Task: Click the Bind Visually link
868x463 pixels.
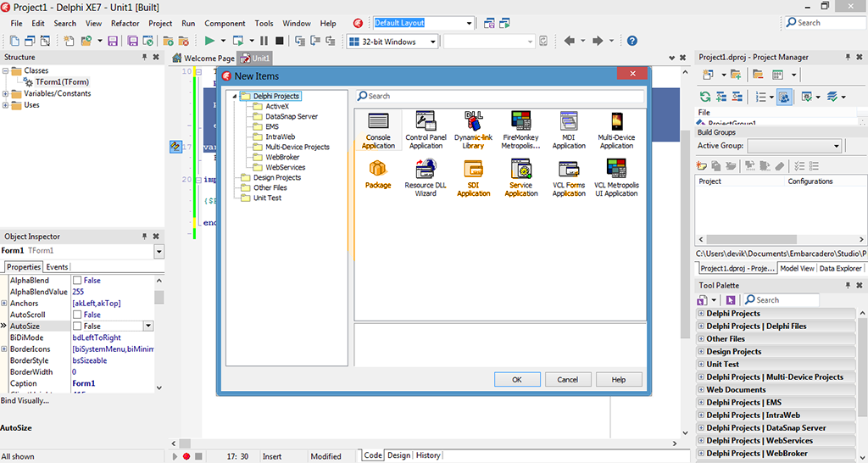Action: coord(25,400)
